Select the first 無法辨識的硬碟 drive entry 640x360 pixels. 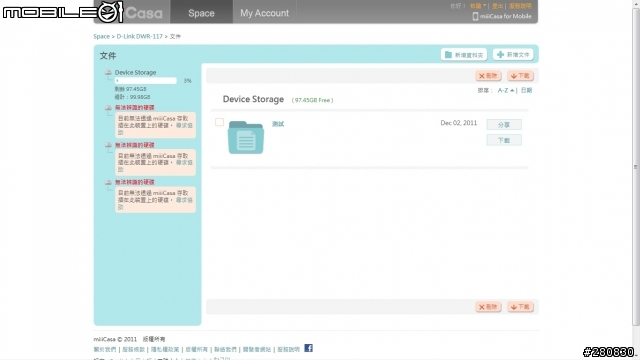click(134, 107)
